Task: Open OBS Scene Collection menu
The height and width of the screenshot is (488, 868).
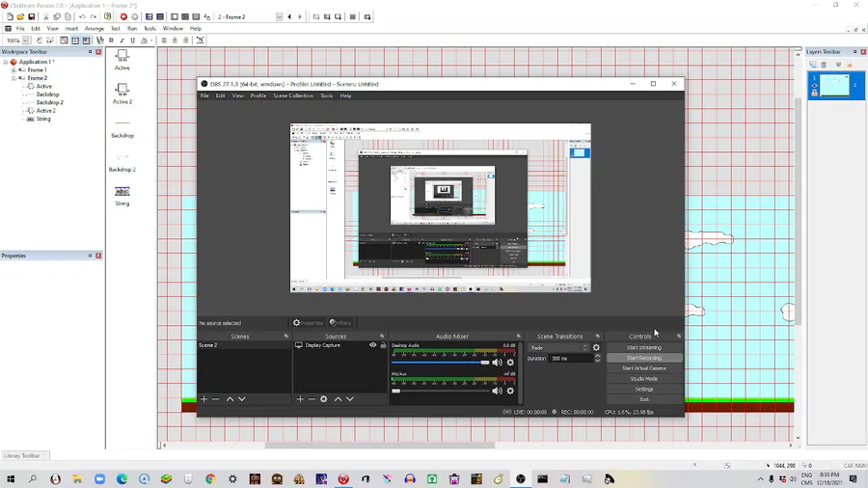Action: pos(293,95)
